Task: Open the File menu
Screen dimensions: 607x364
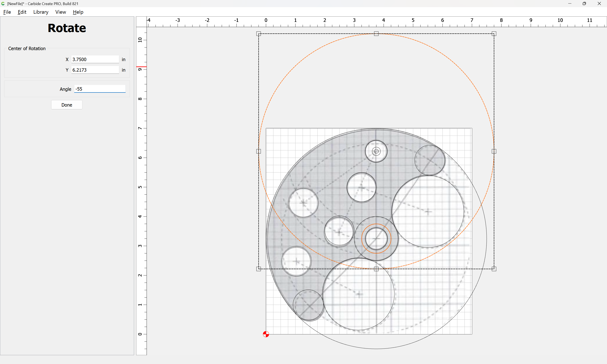Action: (x=7, y=12)
